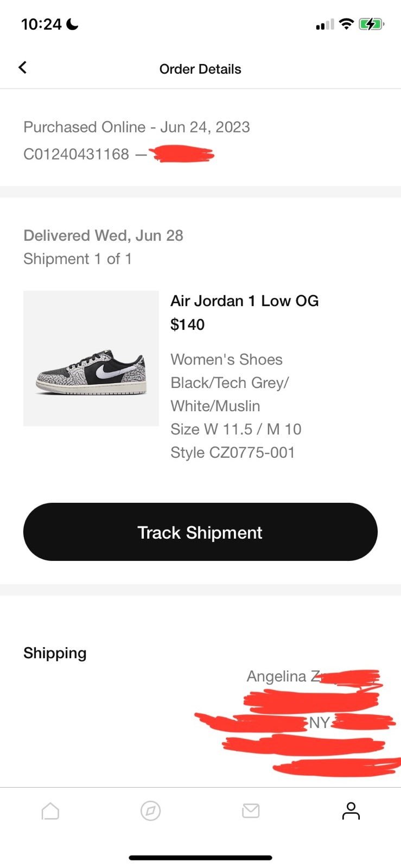Tap the Style CZ0775-001 text
This screenshot has width=401, height=868.
tap(232, 452)
